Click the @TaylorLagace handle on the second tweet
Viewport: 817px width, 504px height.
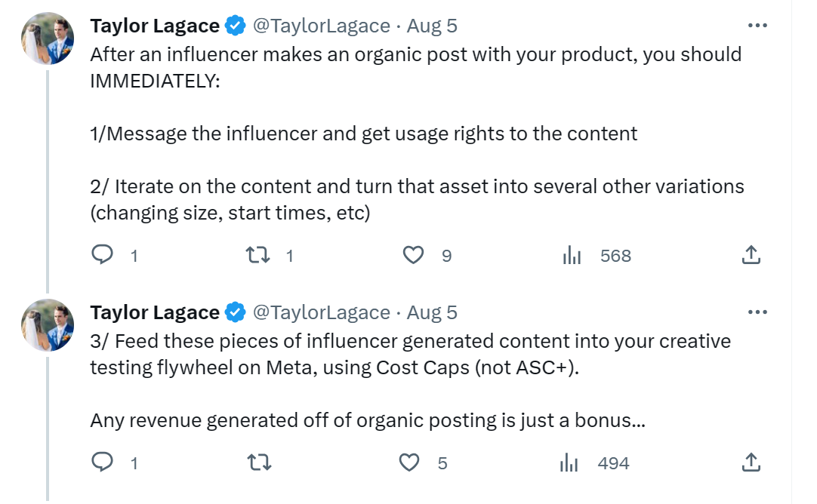pos(321,312)
